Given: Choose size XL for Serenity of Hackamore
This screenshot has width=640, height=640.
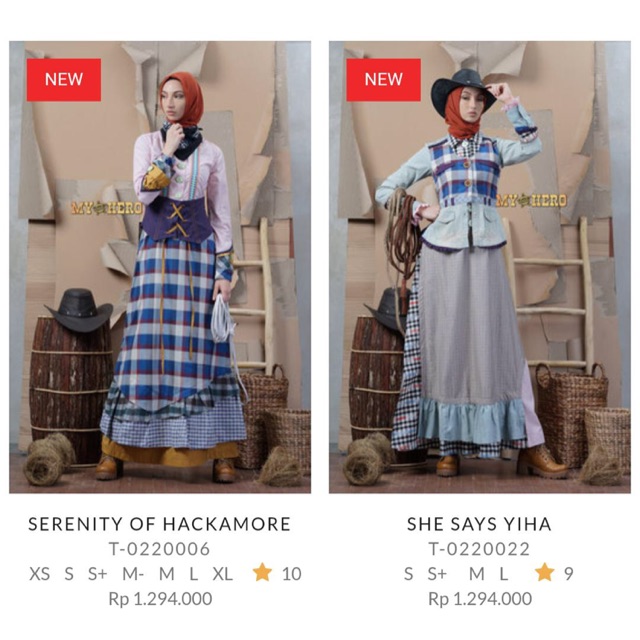Looking at the screenshot, I should point(222,574).
